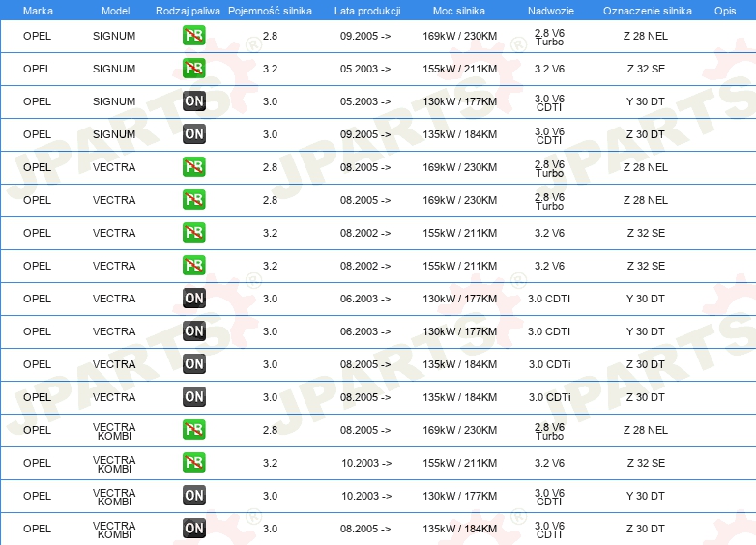Click the petrol icon for VECTRA KOMBI 2.8
756x545 pixels.
[193, 430]
